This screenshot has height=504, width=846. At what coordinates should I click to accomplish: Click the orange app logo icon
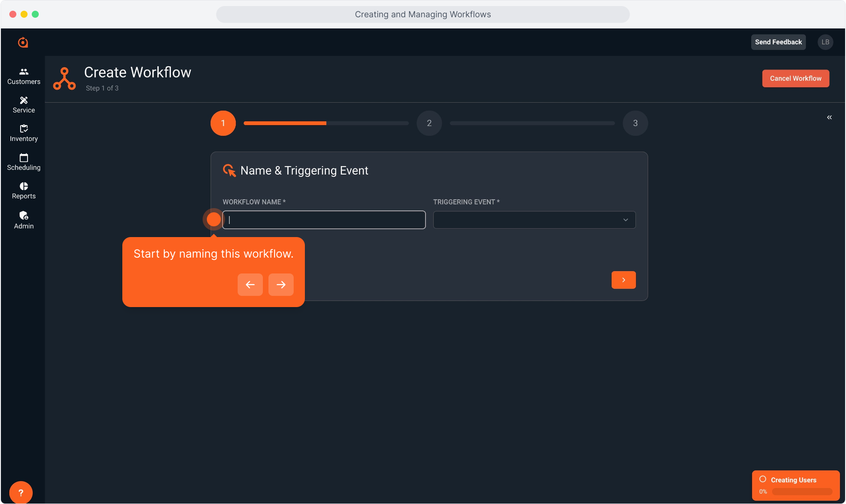(23, 42)
